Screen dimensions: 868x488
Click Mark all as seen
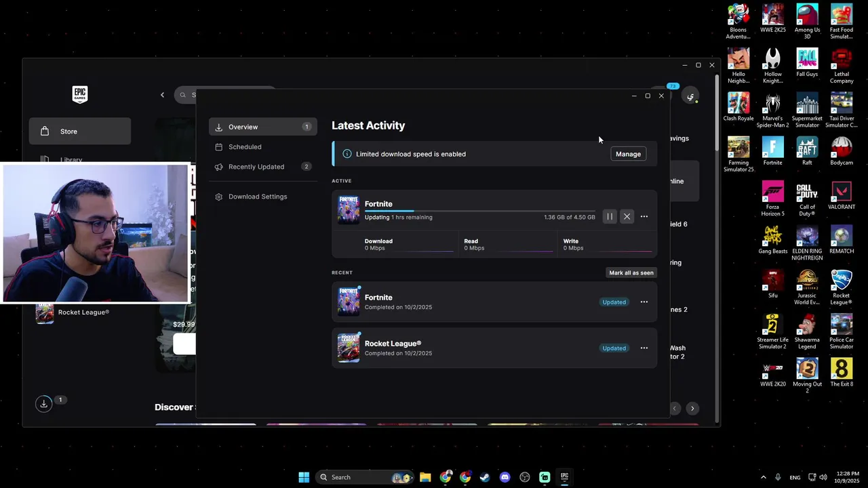631,272
